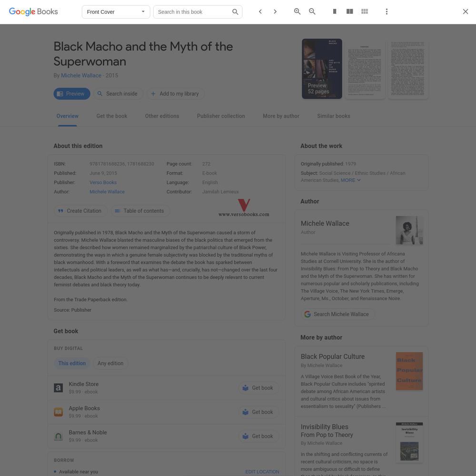Click the Source: Publisher text
This screenshot has height=476, width=476.
[72, 310]
